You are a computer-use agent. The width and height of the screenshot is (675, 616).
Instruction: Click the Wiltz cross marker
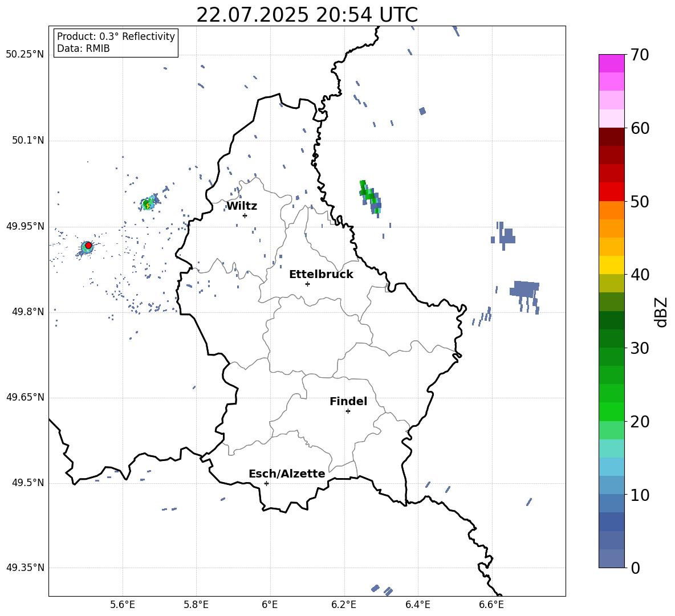click(x=245, y=215)
